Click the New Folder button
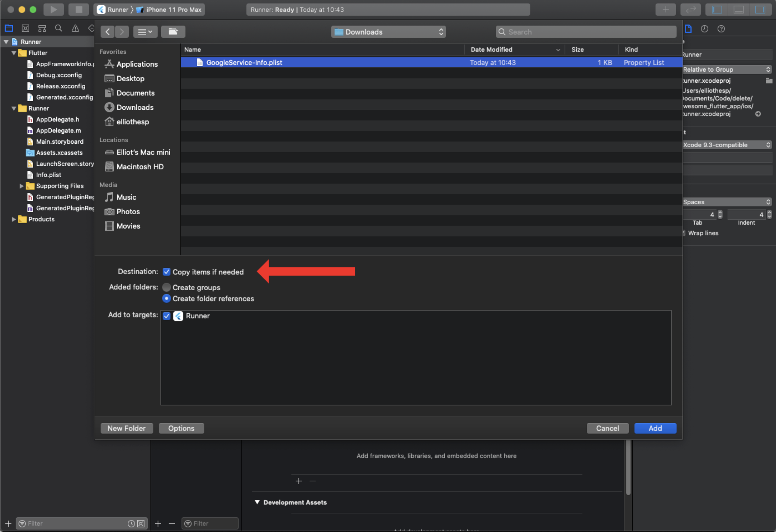This screenshot has width=776, height=532. (x=127, y=428)
